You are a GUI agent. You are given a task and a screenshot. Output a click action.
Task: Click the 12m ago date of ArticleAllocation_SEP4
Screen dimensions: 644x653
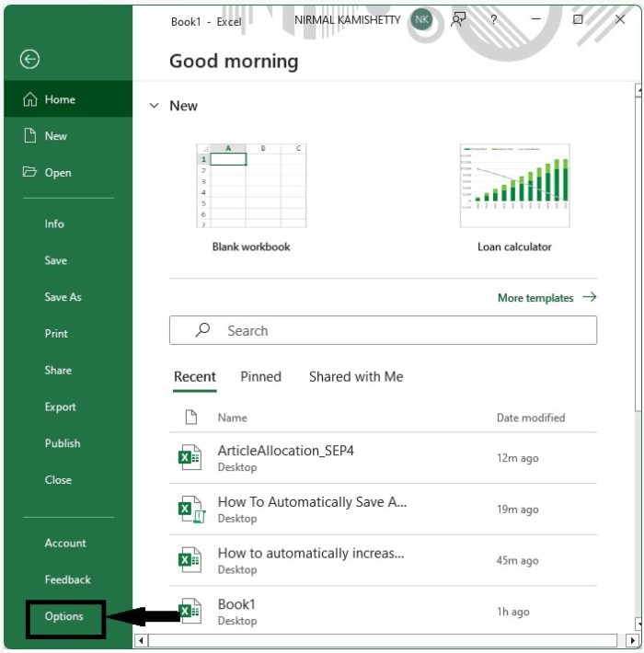pyautogui.click(x=517, y=459)
